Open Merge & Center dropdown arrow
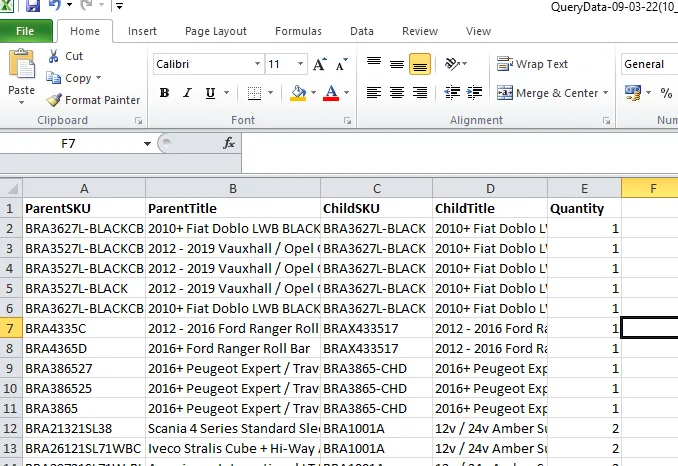The width and height of the screenshot is (678, 466). click(605, 93)
